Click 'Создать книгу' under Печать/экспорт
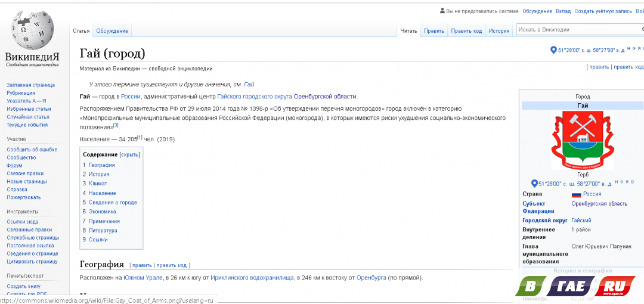Viewport: 644px width, 304px height. click(x=23, y=286)
